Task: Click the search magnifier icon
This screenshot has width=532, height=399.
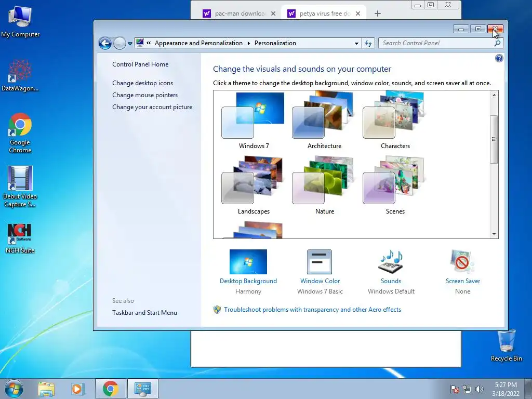Action: tap(497, 43)
